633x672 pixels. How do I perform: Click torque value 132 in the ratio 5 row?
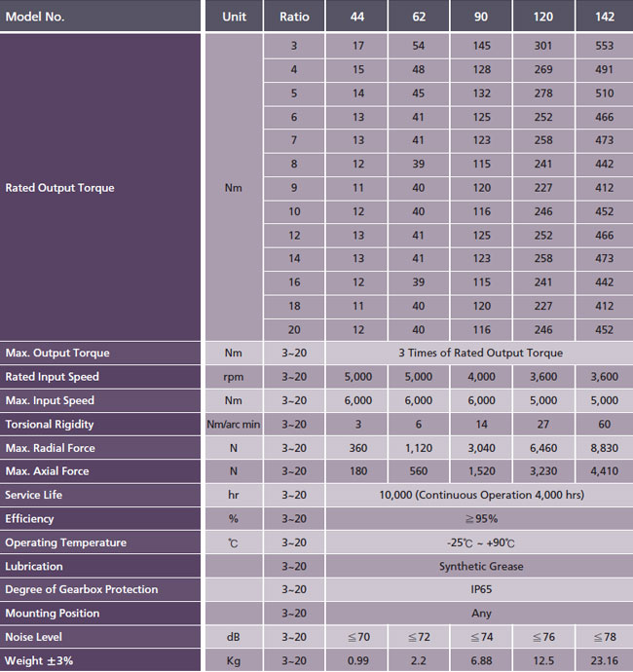481,93
